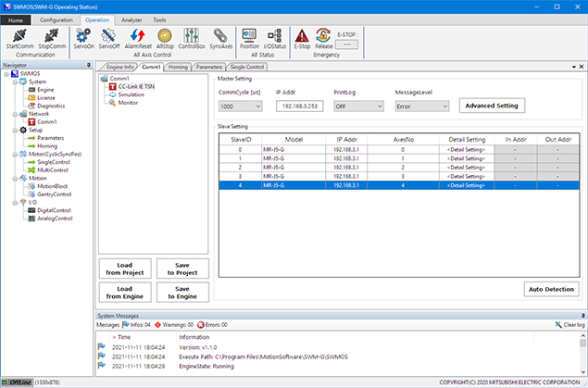Trigger the E-Stop emergency icon
This screenshot has height=388, width=588.
point(302,35)
